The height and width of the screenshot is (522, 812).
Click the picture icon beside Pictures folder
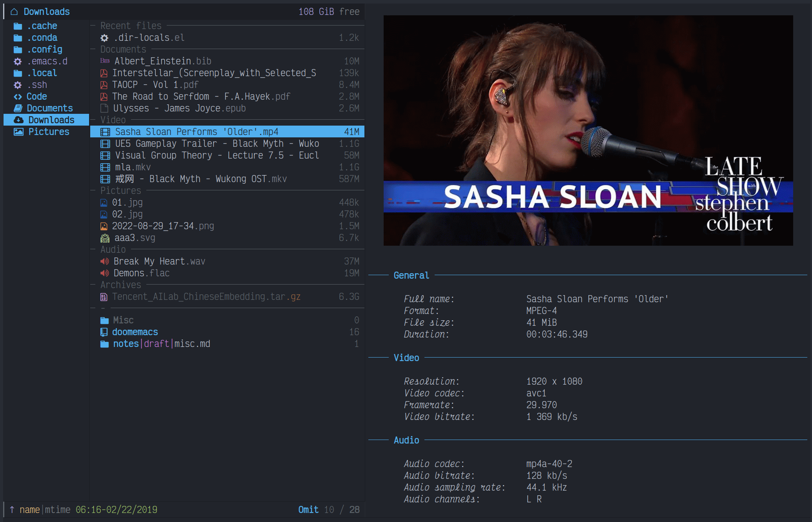18,132
